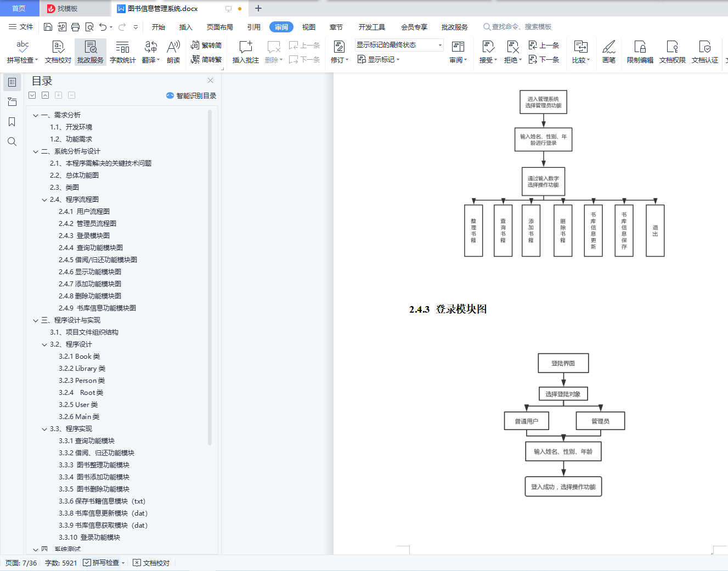Convert text with 简转繁
728x571 pixels.
click(x=206, y=60)
